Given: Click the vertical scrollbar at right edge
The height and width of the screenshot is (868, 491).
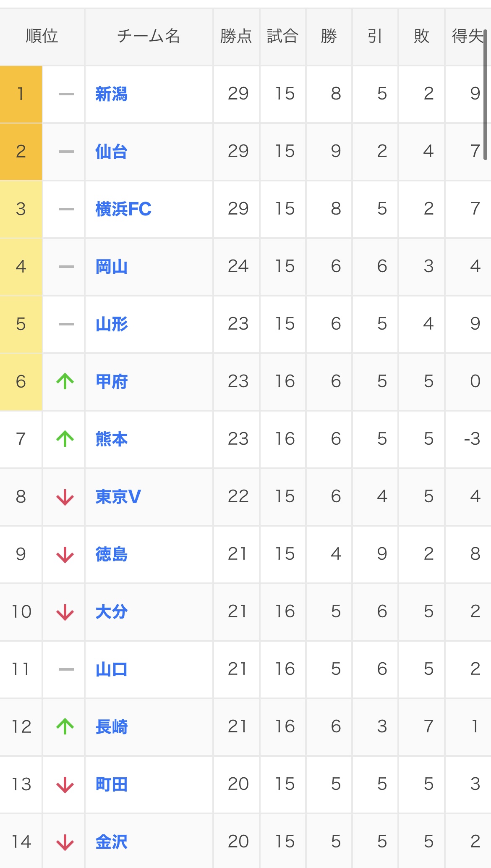Looking at the screenshot, I should (x=485, y=94).
